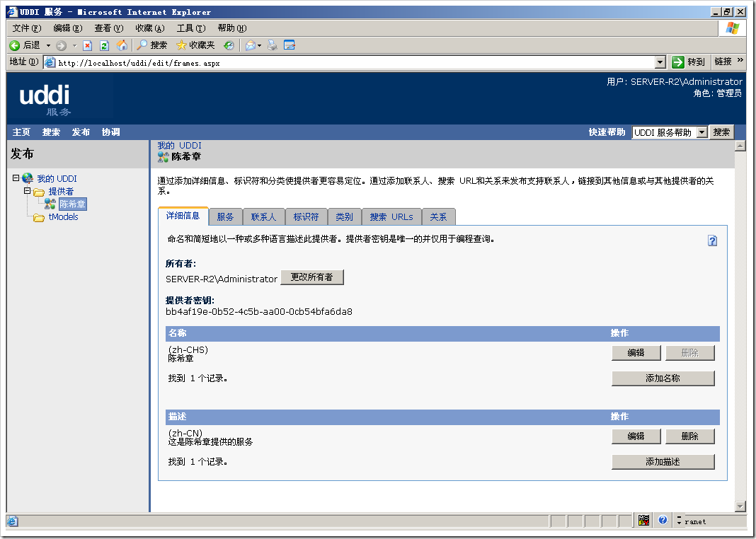Switch to the 服务 tab
Image resolution: width=756 pixels, height=539 pixels.
225,216
